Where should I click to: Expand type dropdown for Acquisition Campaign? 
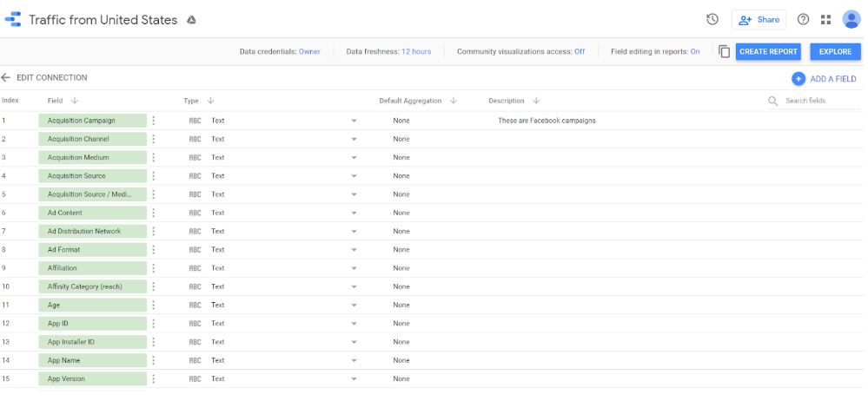(x=354, y=121)
